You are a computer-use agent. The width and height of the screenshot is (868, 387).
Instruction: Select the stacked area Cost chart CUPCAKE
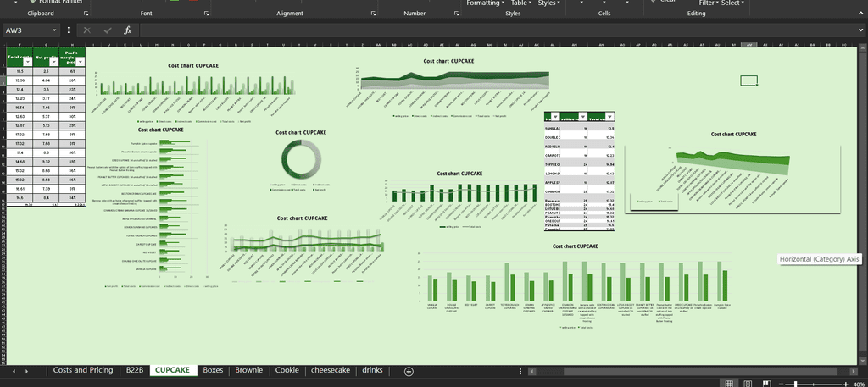click(455, 88)
